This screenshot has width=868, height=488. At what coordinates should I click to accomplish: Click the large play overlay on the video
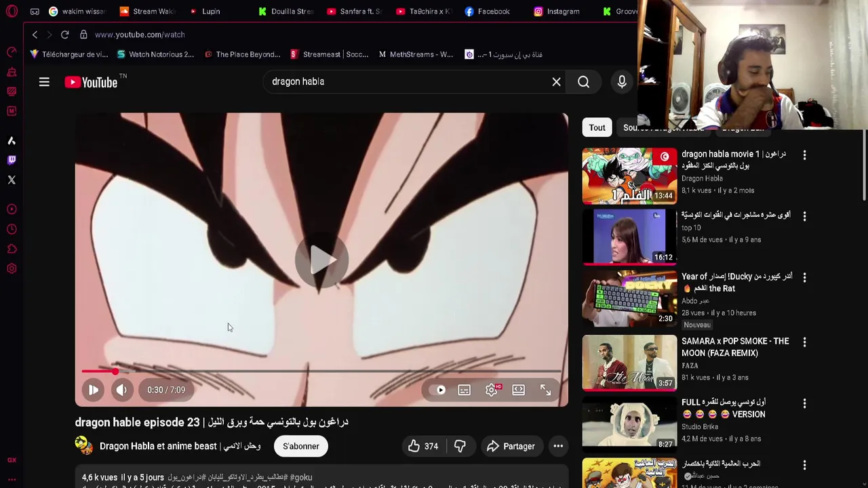pyautogui.click(x=321, y=261)
